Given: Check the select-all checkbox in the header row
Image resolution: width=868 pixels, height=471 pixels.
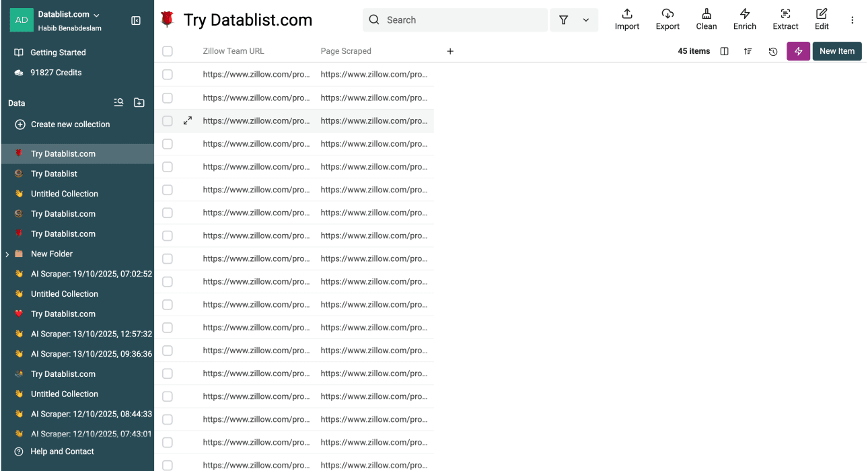Looking at the screenshot, I should pyautogui.click(x=167, y=50).
